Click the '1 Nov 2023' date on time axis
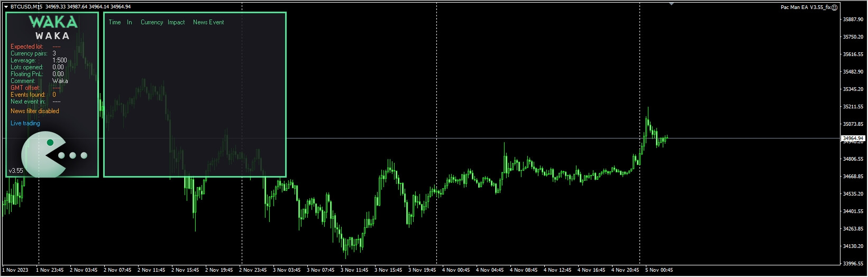This screenshot has height=277, width=868. (x=16, y=270)
